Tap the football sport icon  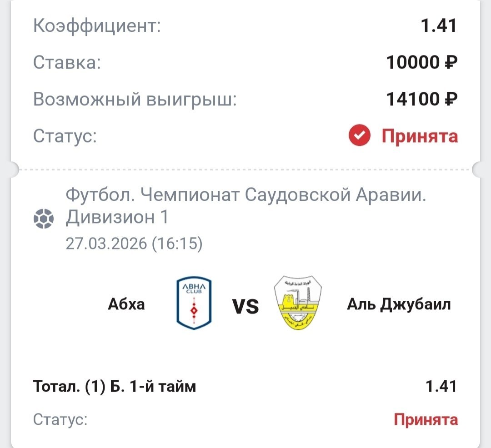click(44, 219)
